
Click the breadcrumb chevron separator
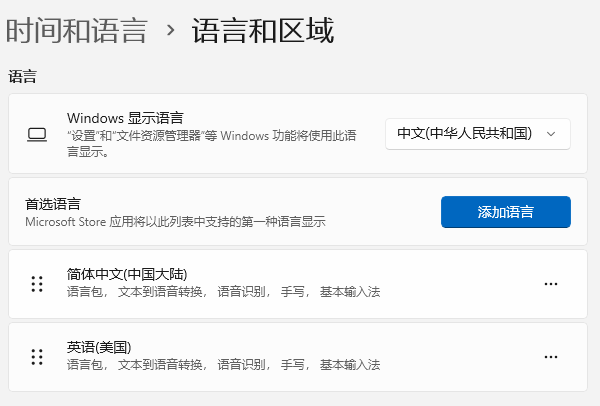(171, 31)
